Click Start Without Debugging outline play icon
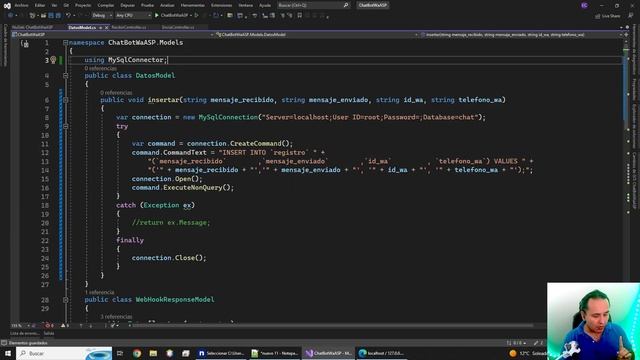Screen dimensions: 640x360 click(x=196, y=16)
